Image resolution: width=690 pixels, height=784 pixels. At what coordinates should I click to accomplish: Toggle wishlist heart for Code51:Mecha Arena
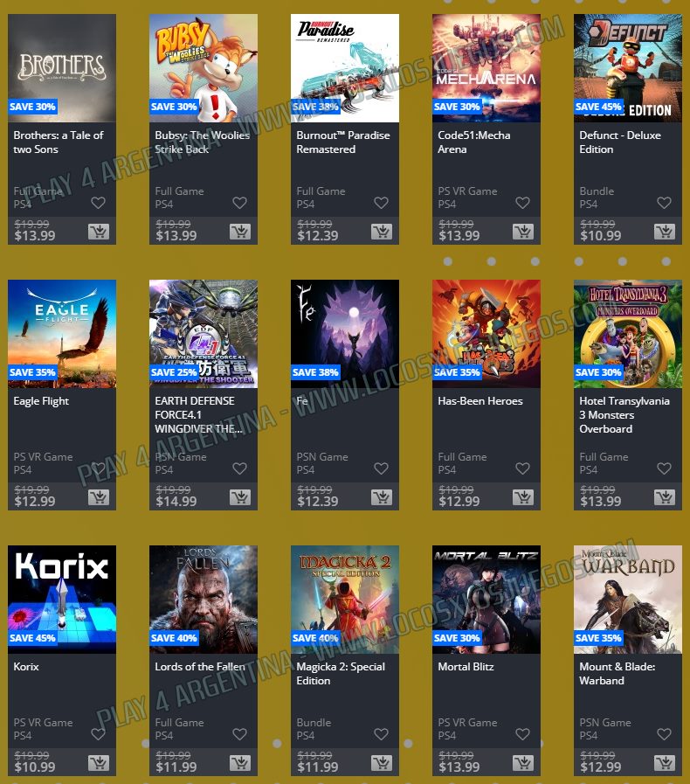(x=522, y=203)
